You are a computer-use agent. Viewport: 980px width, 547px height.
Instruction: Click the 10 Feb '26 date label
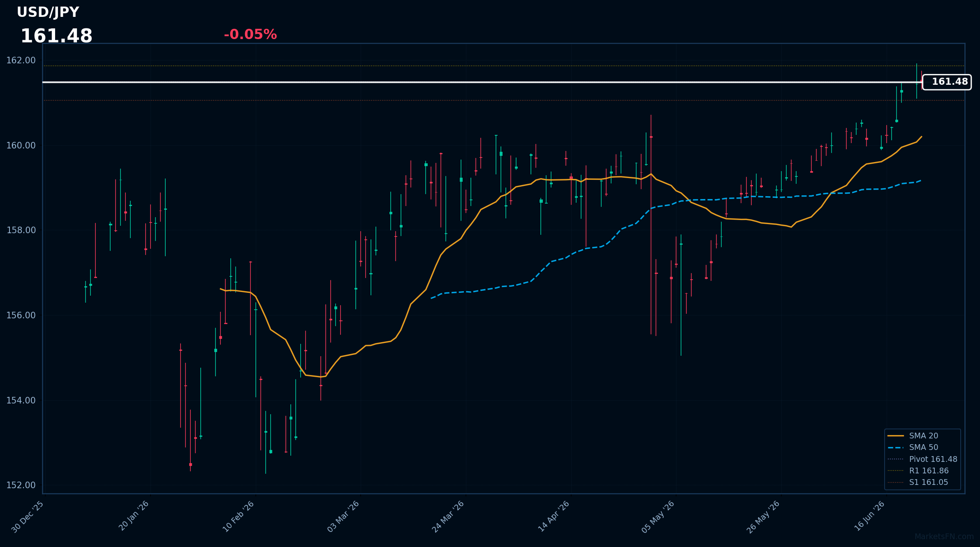coord(239,517)
